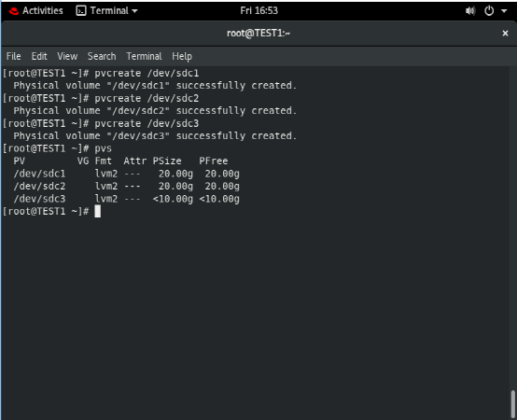Open the Edit menu
517x420 pixels.
coord(39,56)
